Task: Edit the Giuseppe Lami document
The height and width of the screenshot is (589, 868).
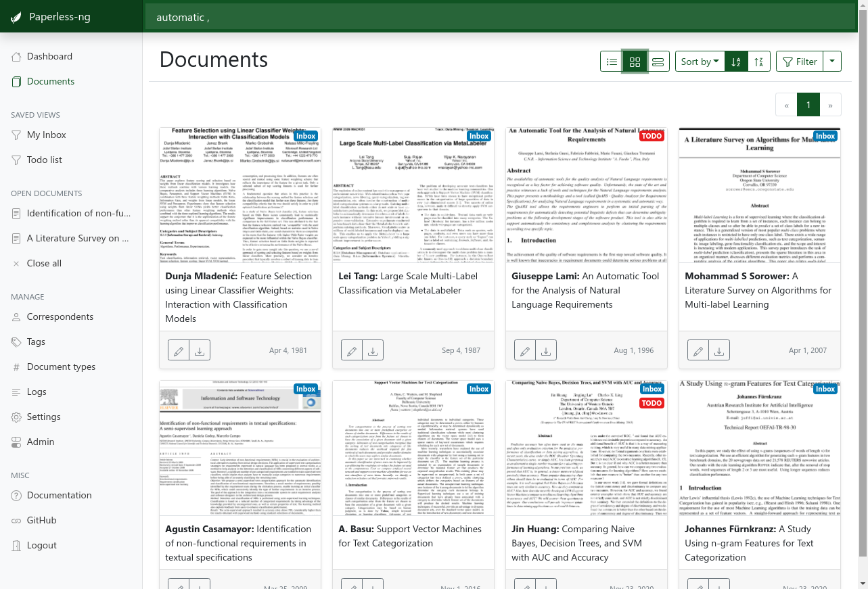Action: point(525,351)
